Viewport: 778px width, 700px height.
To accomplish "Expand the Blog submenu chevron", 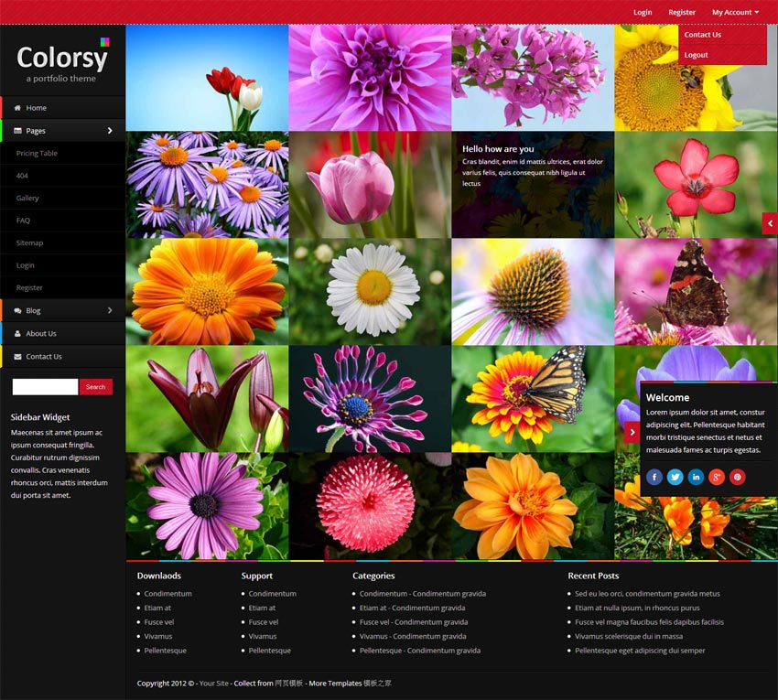I will (110, 310).
